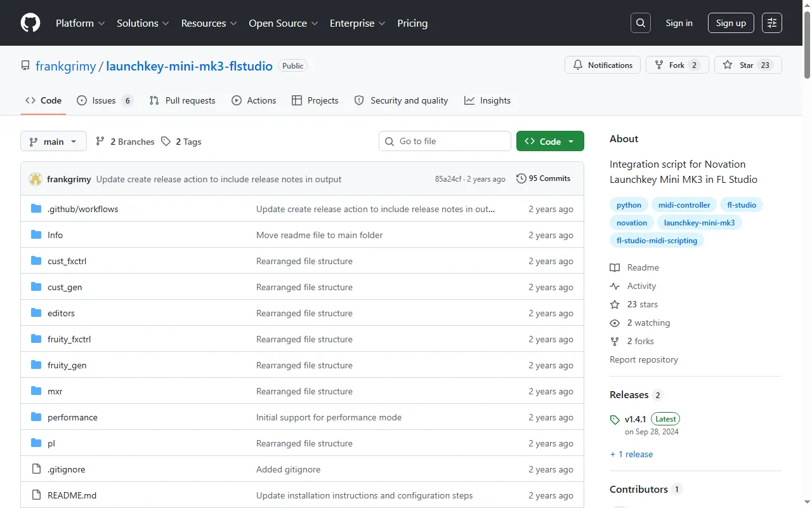Expand the Open Source menu
This screenshot has width=812, height=508.
284,23
